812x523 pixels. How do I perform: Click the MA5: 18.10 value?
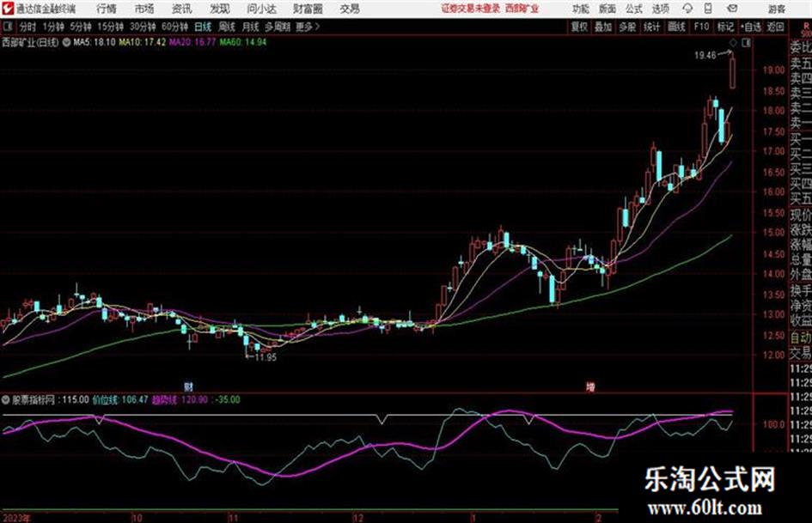click(x=95, y=42)
